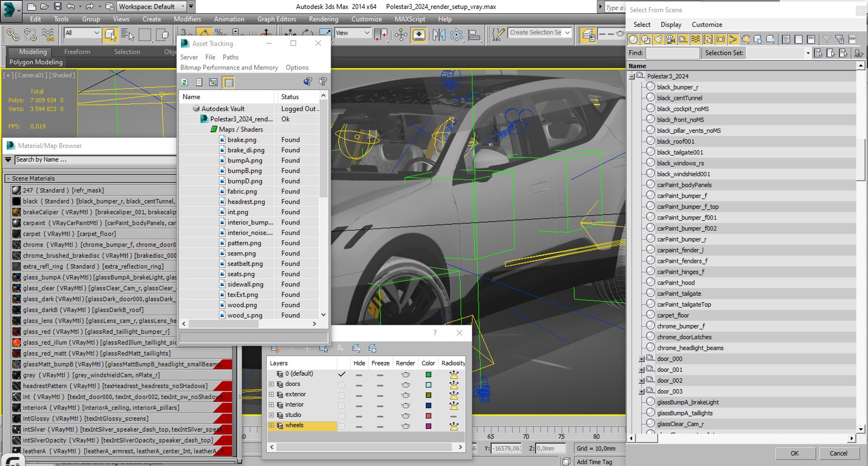The width and height of the screenshot is (868, 466).
Task: Click Cancel in Select From Scene dialog
Action: tap(839, 453)
